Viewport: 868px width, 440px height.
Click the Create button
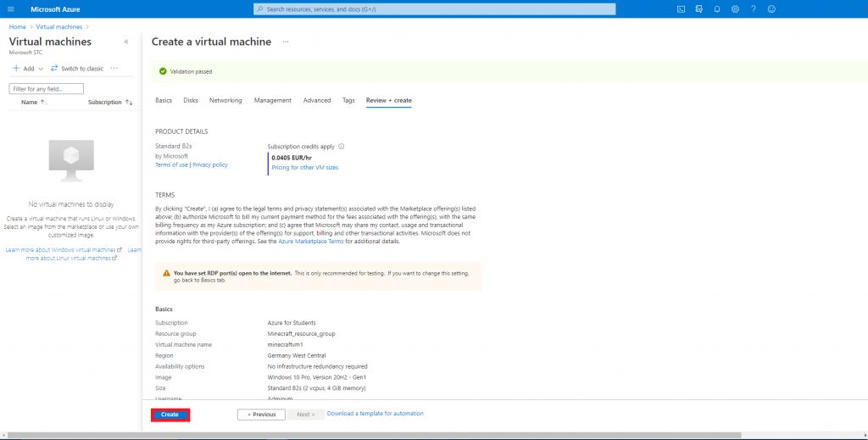170,415
